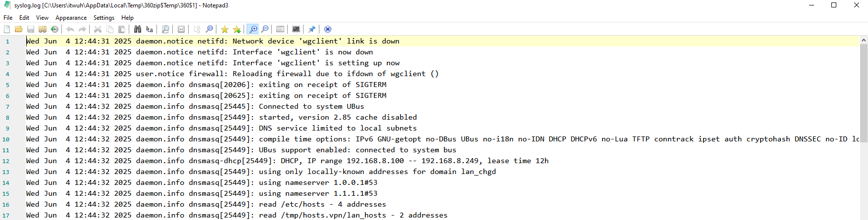Screen dimensions: 868x220
Task: Open Find with the binoculars icon
Action: [138, 29]
